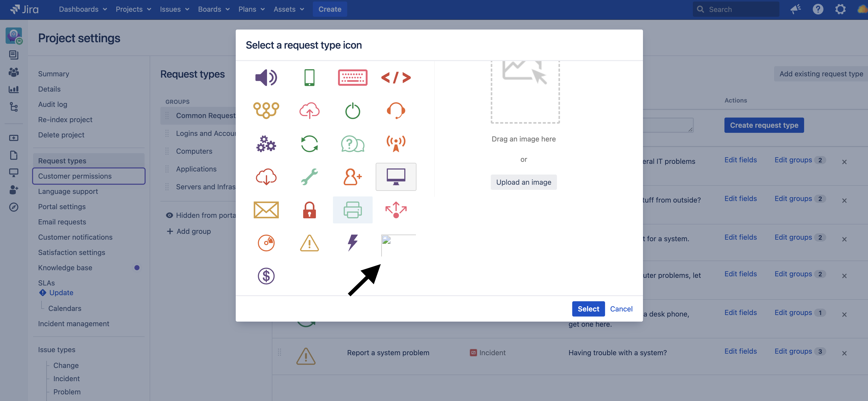The image size is (868, 401).
Task: Click Upload an image
Action: 524,182
